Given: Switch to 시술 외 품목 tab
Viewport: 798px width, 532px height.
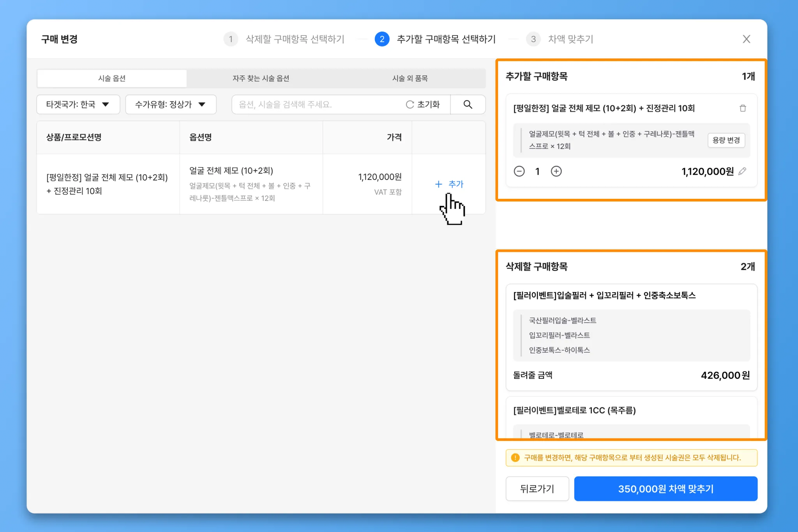Looking at the screenshot, I should [410, 78].
